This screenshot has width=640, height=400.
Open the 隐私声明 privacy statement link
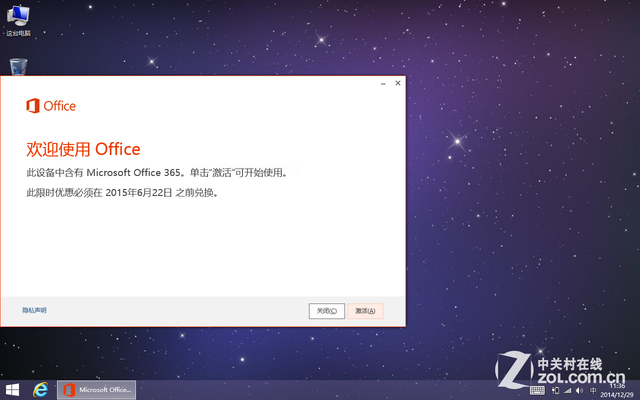(x=34, y=310)
